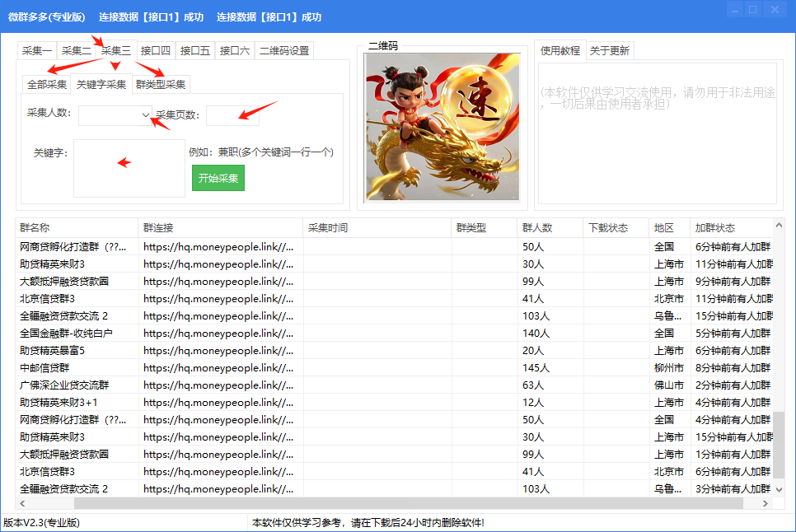Click the group link for 助贷精英来财3+1
This screenshot has width=796, height=532.
coord(218,402)
